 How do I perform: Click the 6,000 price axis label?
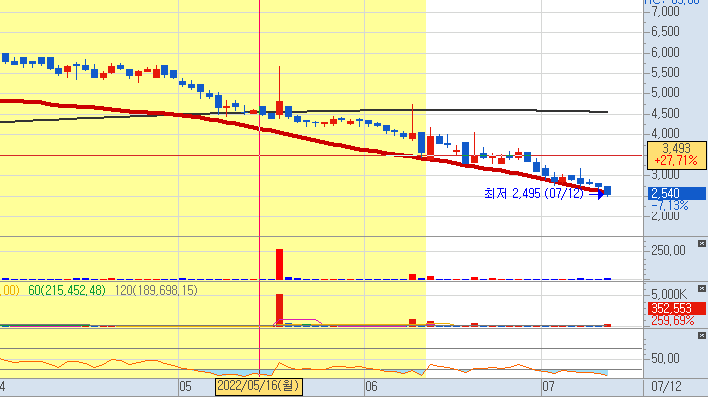pos(665,52)
